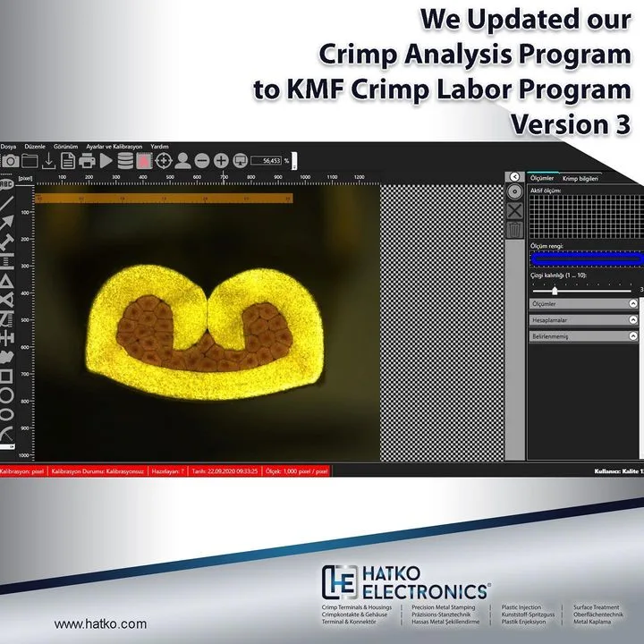Click Tarih 22.09.2020 status entry

tap(225, 471)
